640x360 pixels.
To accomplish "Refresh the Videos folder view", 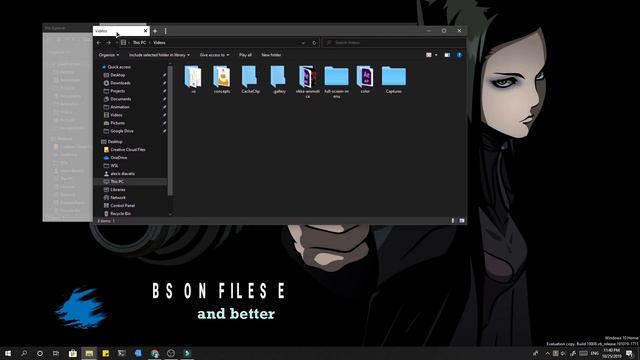I will tap(314, 42).
